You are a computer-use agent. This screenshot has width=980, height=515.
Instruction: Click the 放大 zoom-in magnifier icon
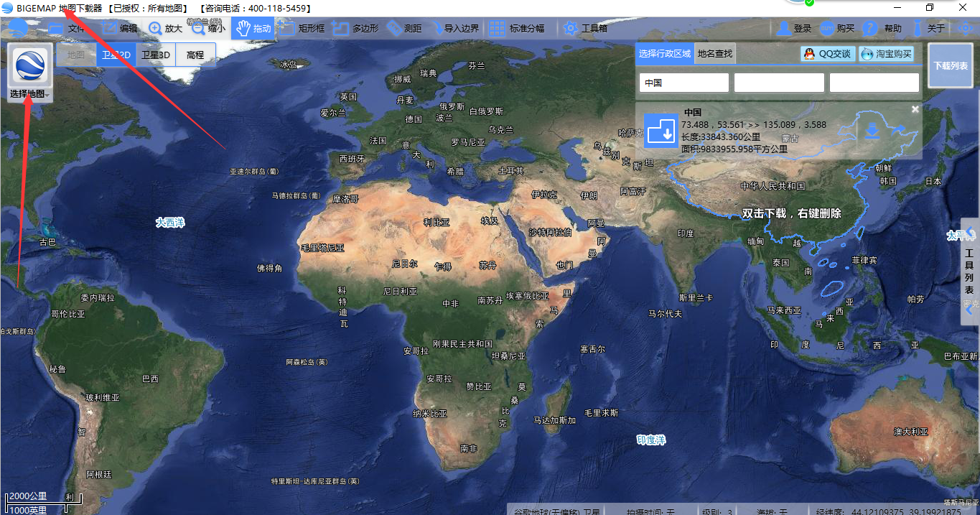[155, 29]
